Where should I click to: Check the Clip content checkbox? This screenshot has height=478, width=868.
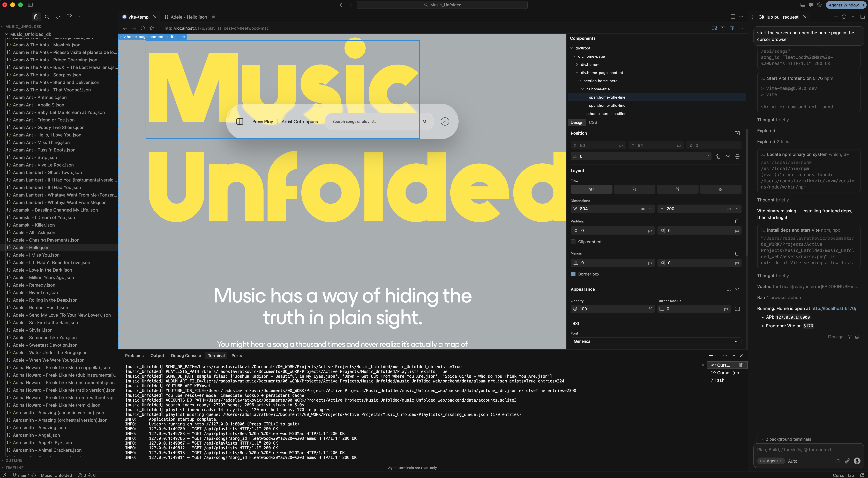coord(573,242)
